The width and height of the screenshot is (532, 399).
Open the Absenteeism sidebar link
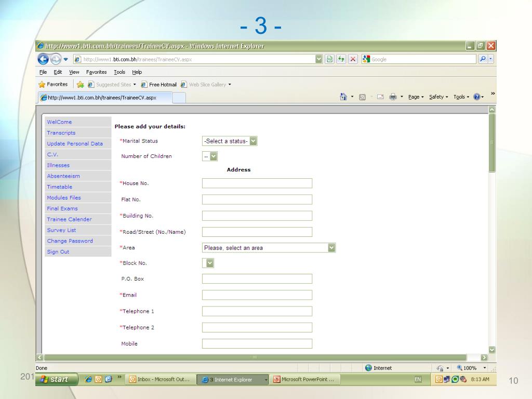pos(63,176)
